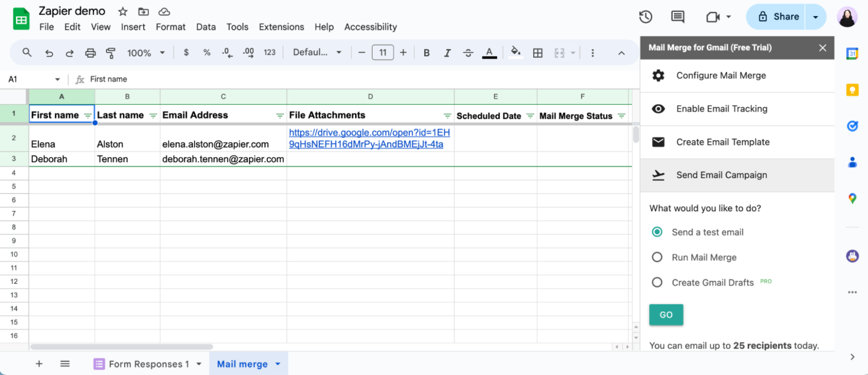Open borders menu icon
The image size is (868, 375).
pyautogui.click(x=538, y=53)
